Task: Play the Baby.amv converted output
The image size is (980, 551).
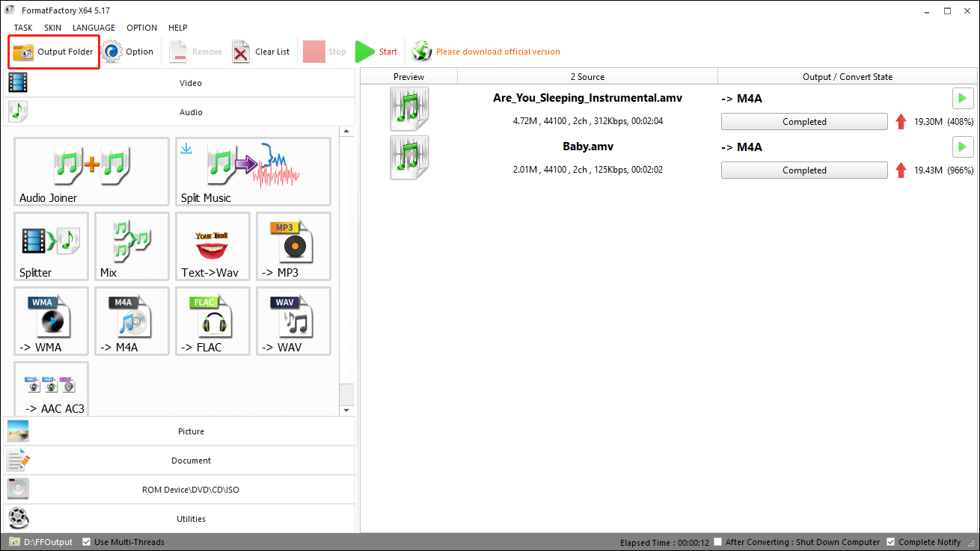Action: coord(963,147)
